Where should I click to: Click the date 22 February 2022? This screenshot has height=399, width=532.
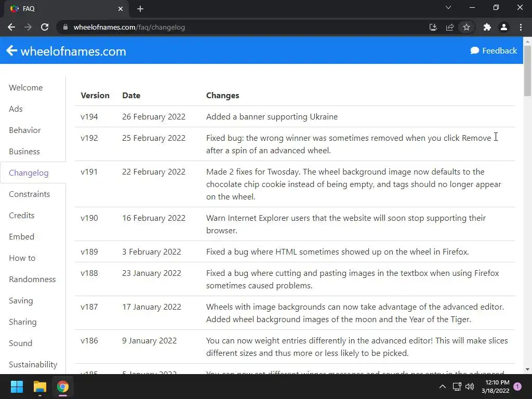(154, 172)
